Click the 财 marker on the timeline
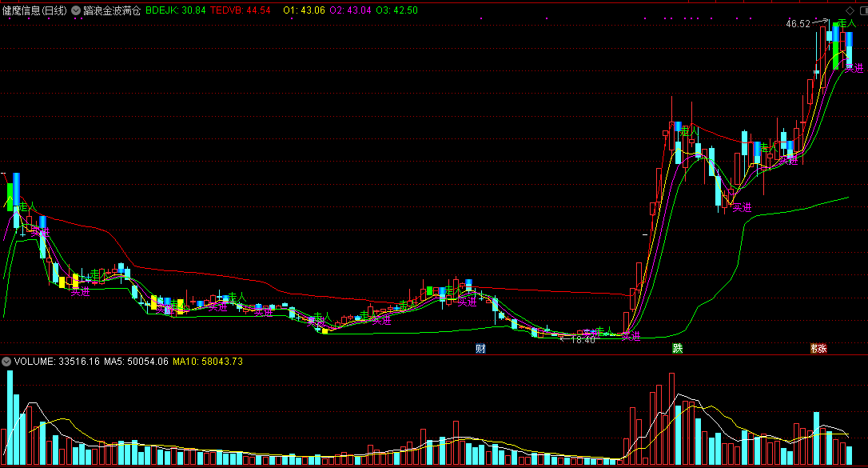Screen dimensions: 868x468 (480, 348)
